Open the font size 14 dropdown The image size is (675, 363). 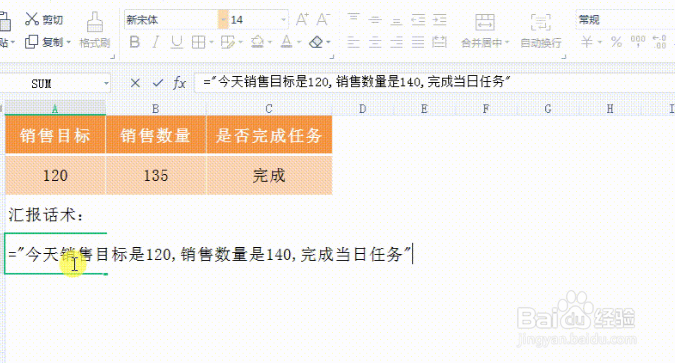[x=283, y=20]
